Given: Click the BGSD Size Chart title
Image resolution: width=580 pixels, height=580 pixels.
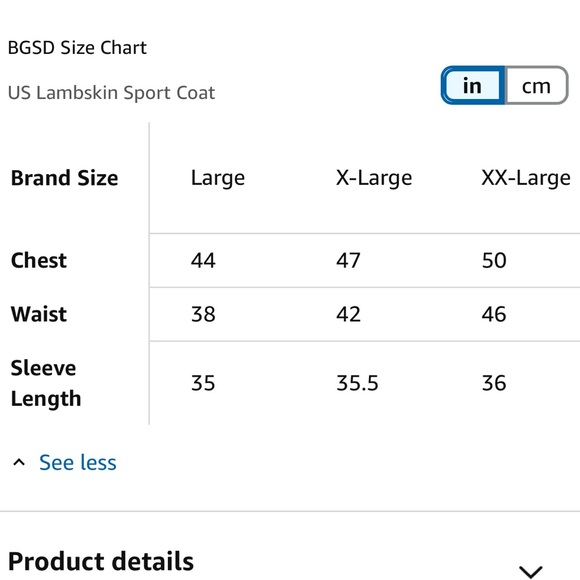Looking at the screenshot, I should click(77, 48).
